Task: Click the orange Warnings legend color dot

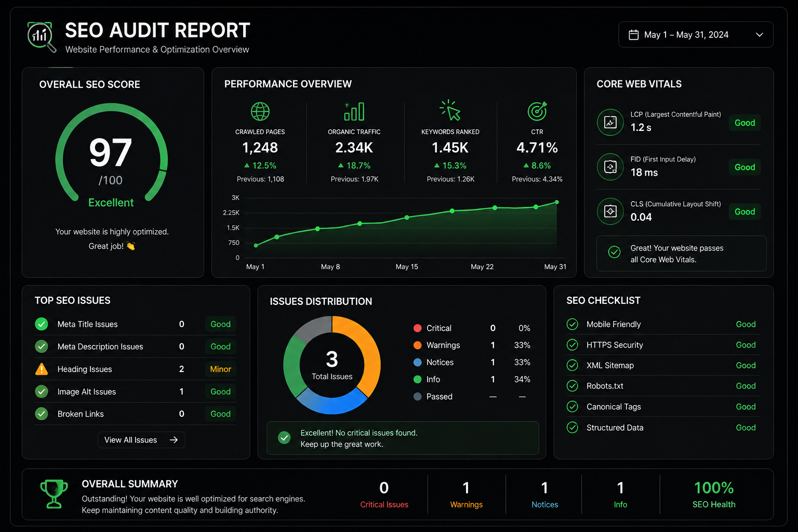Action: 417,345
